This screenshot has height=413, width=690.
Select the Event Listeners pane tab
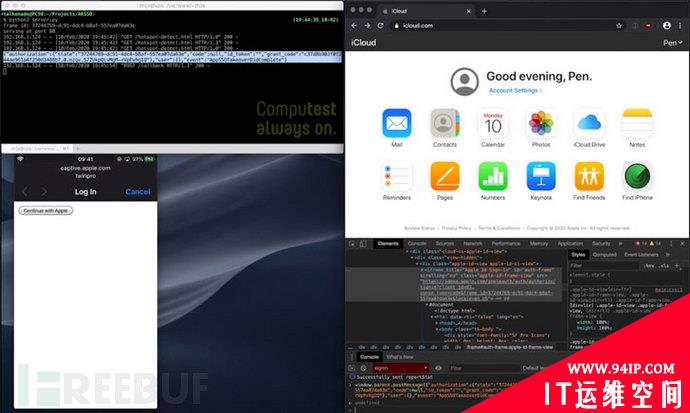[641, 255]
